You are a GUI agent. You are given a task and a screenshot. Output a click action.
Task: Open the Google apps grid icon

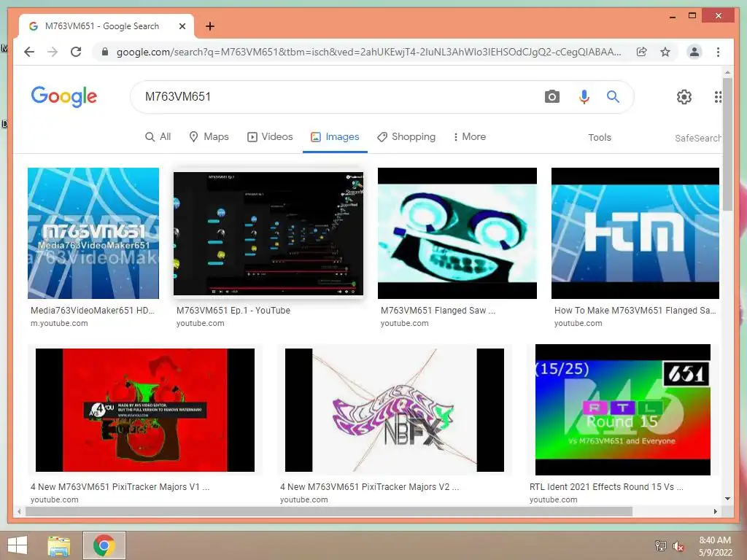point(718,97)
